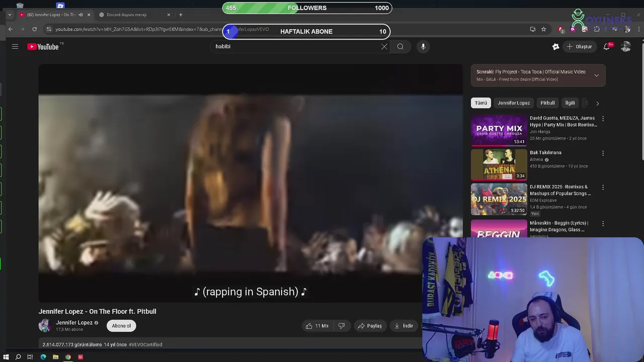
Task: Run the search with the magnifier button
Action: (x=400, y=46)
